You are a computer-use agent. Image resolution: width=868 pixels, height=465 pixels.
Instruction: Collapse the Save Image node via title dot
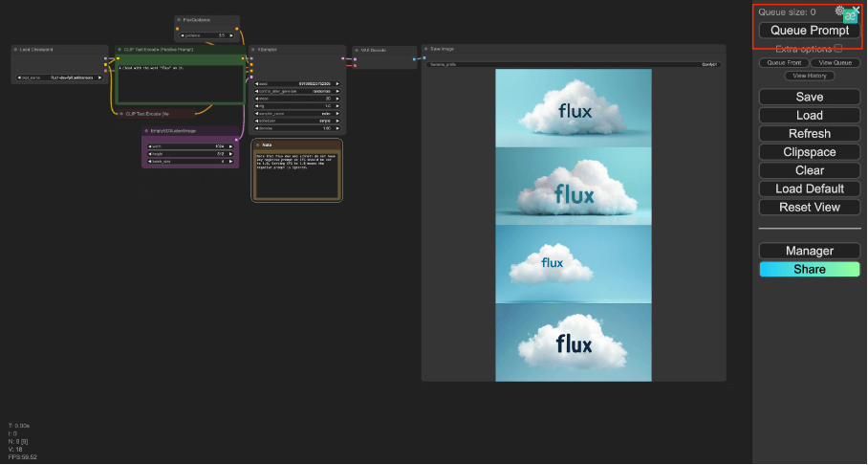(x=426, y=49)
